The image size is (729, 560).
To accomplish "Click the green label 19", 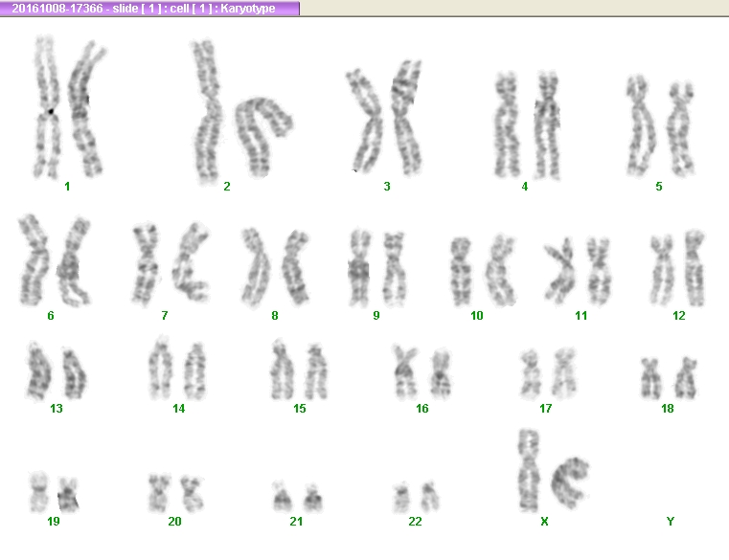I will pos(54,521).
